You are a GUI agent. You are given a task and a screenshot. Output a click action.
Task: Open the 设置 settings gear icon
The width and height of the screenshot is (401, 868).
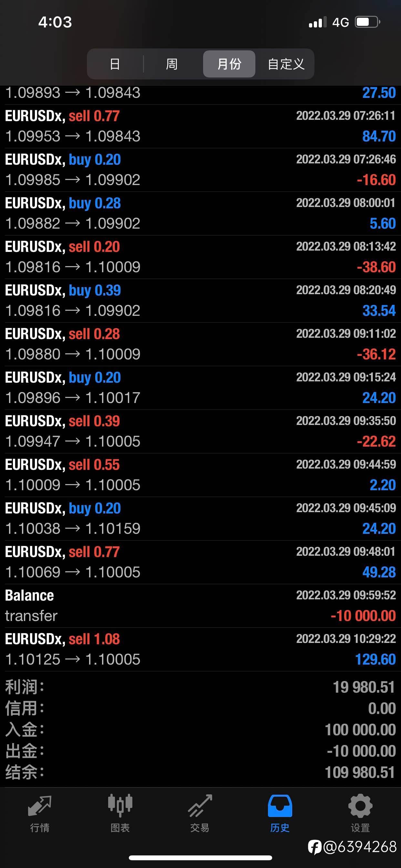coord(360,806)
